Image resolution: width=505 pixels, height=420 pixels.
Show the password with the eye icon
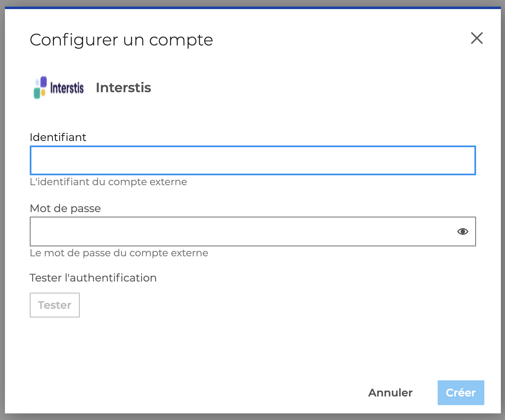pyautogui.click(x=462, y=231)
